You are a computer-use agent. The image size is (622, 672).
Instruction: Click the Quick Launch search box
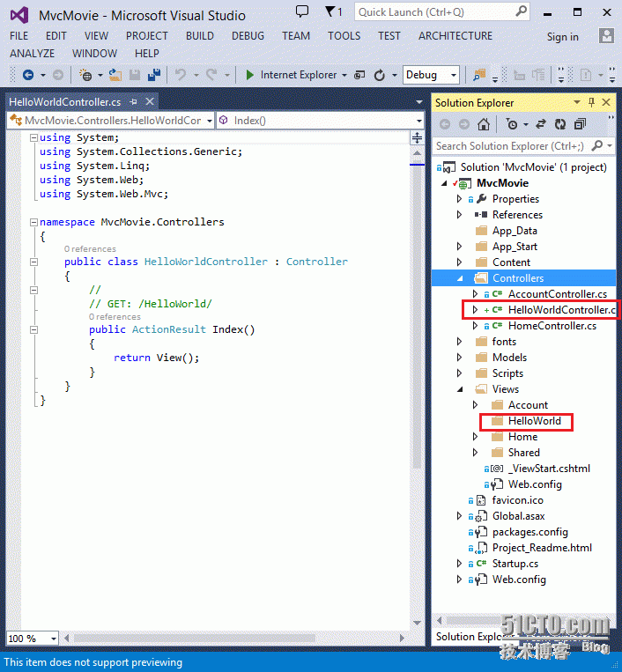441,12
